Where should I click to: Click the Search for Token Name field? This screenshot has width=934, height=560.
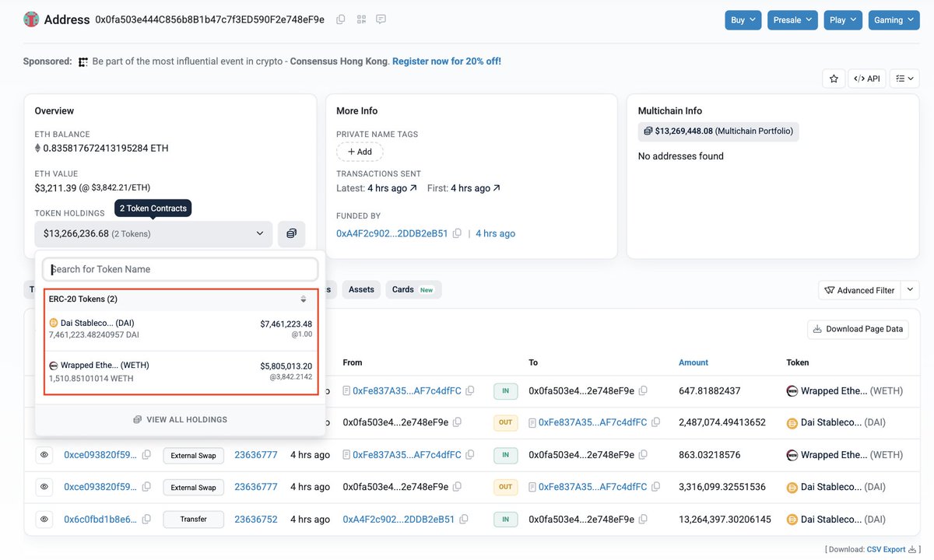tap(180, 269)
